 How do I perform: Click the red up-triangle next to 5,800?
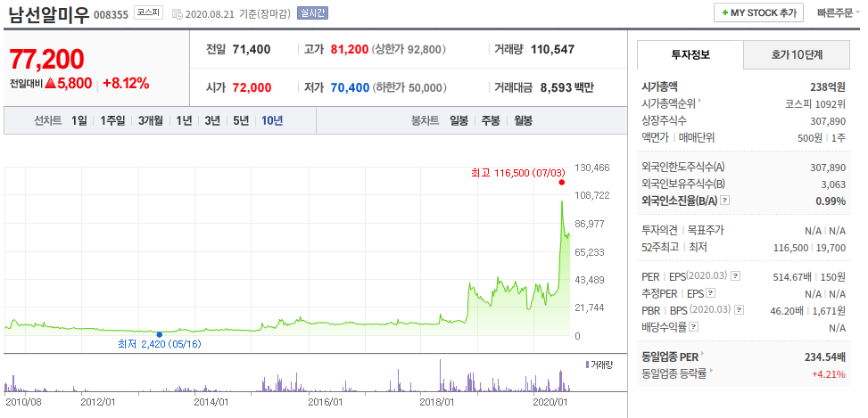pyautogui.click(x=50, y=84)
